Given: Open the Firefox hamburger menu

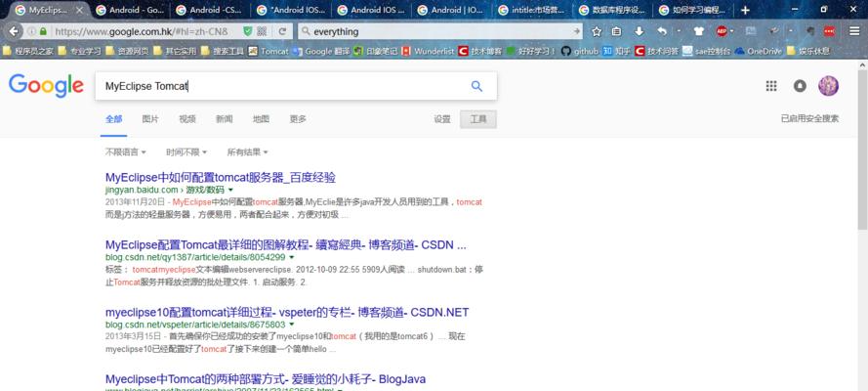Looking at the screenshot, I should (854, 31).
